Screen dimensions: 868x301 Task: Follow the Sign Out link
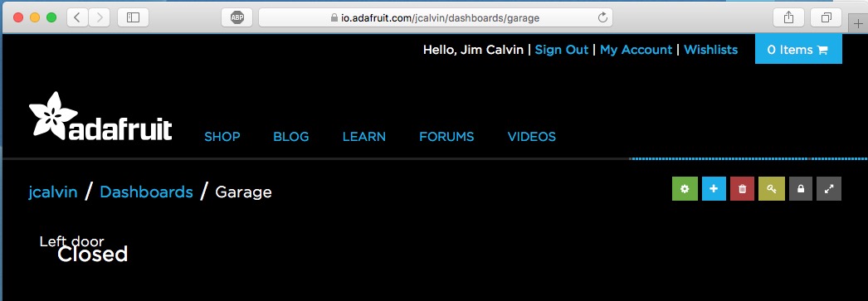561,50
